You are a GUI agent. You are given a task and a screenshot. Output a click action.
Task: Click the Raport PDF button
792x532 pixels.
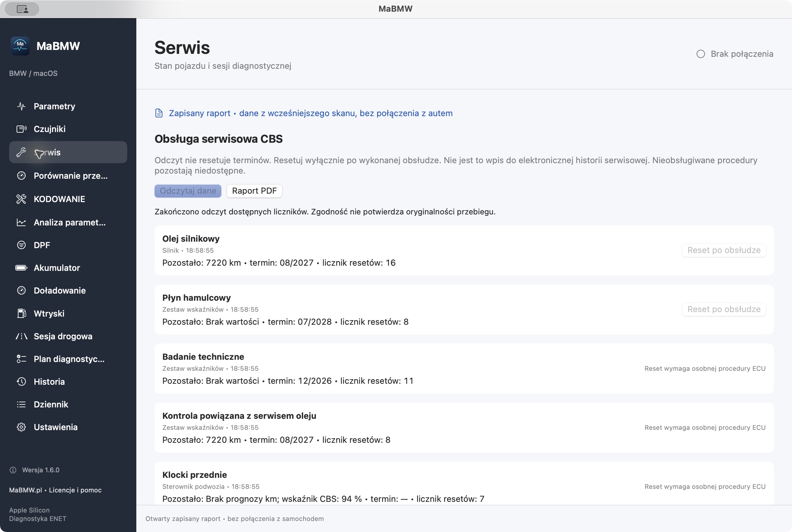click(x=254, y=191)
